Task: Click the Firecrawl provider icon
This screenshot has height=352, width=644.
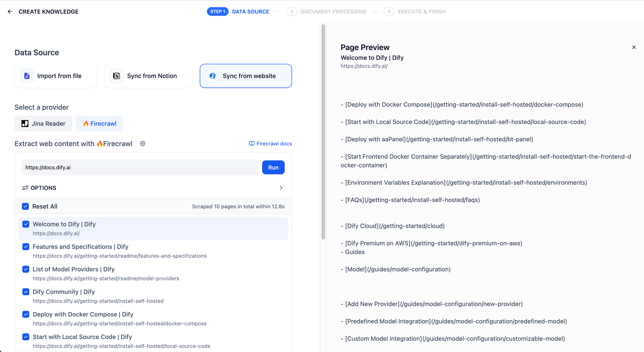Action: click(85, 123)
